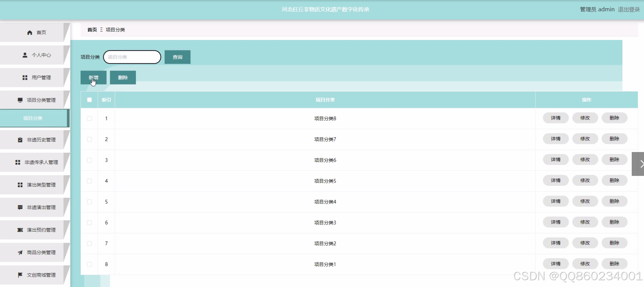644x287 pixels.
Task: Click the monitor icon beside 项目分类管理
Action: click(20, 100)
